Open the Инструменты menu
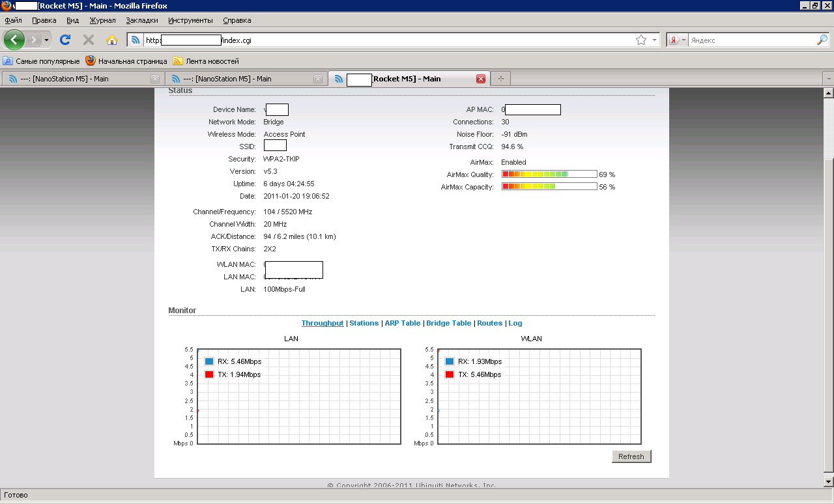 click(190, 20)
